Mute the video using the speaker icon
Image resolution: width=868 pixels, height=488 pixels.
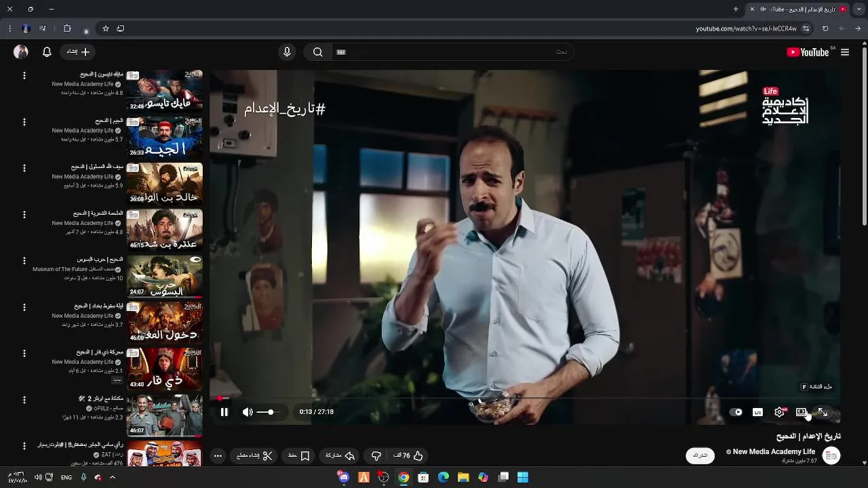(248, 411)
